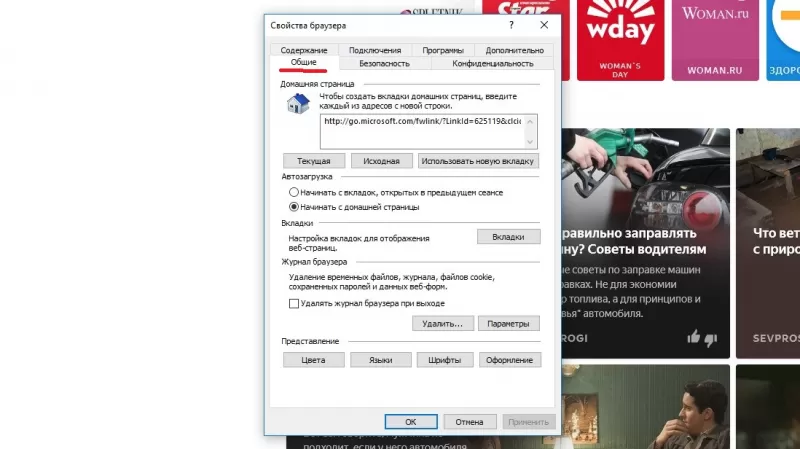800x449 pixels.
Task: Click the URL box scroll up arrow
Action: [x=530, y=121]
